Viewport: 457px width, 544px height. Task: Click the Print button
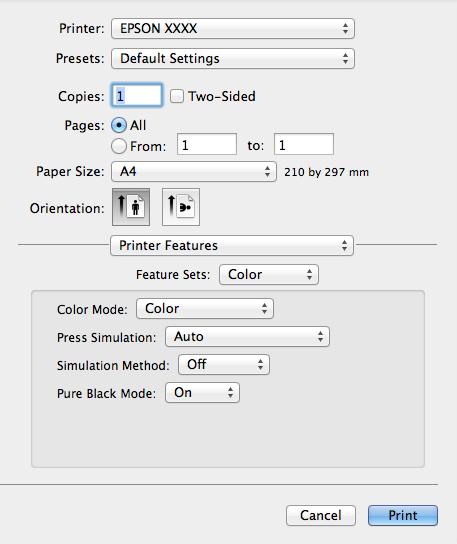pyautogui.click(x=403, y=516)
